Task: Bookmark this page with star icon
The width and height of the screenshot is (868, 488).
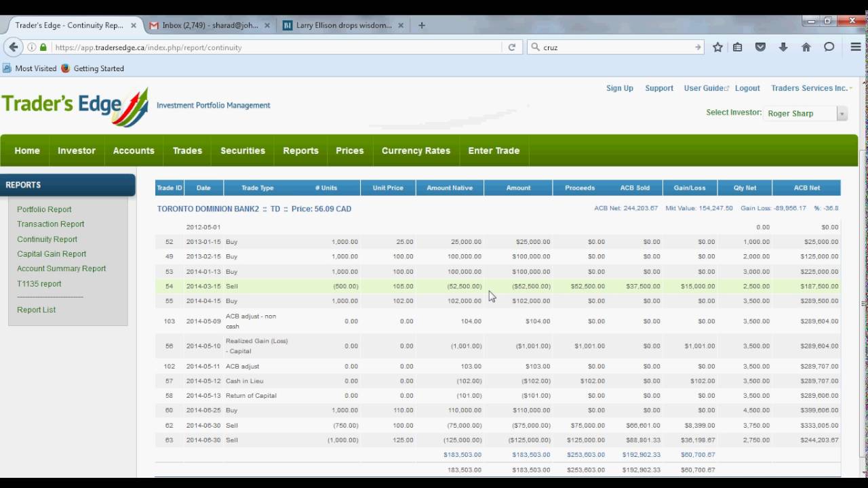Action: pos(718,47)
